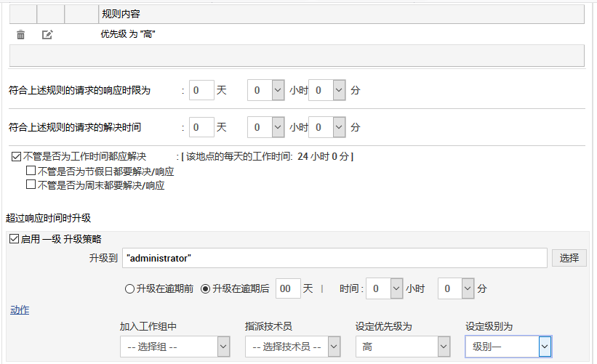Check 不管是否为周末都要解决/响应 option
The width and height of the screenshot is (597, 364).
31,185
